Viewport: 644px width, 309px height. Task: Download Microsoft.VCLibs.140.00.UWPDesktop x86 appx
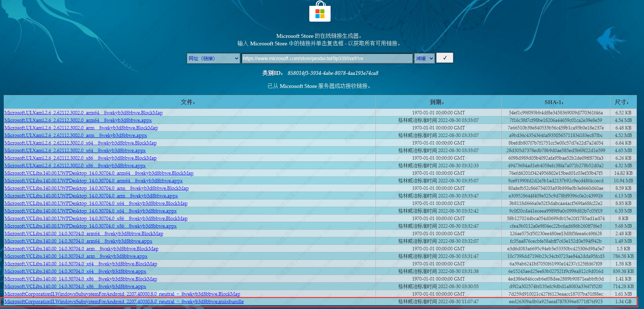click(x=90, y=226)
